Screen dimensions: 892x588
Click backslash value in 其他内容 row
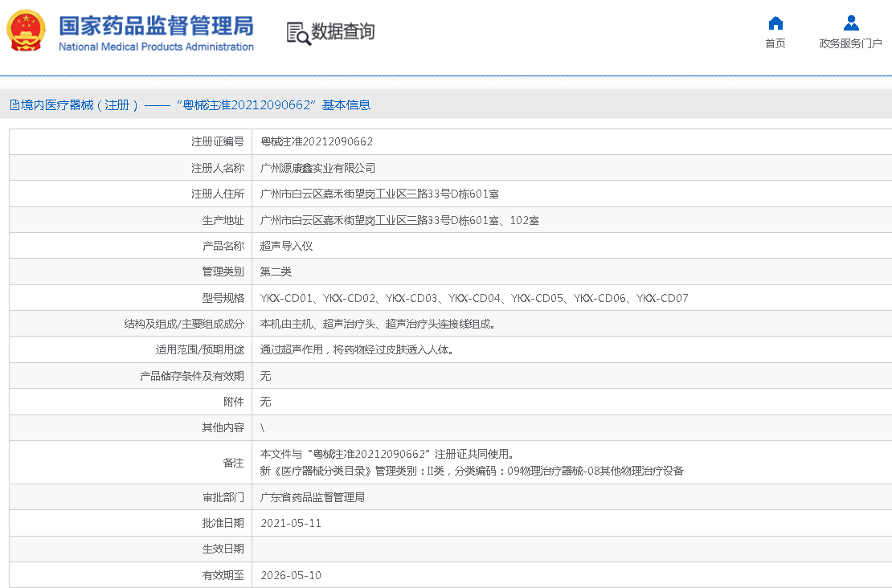click(x=262, y=427)
